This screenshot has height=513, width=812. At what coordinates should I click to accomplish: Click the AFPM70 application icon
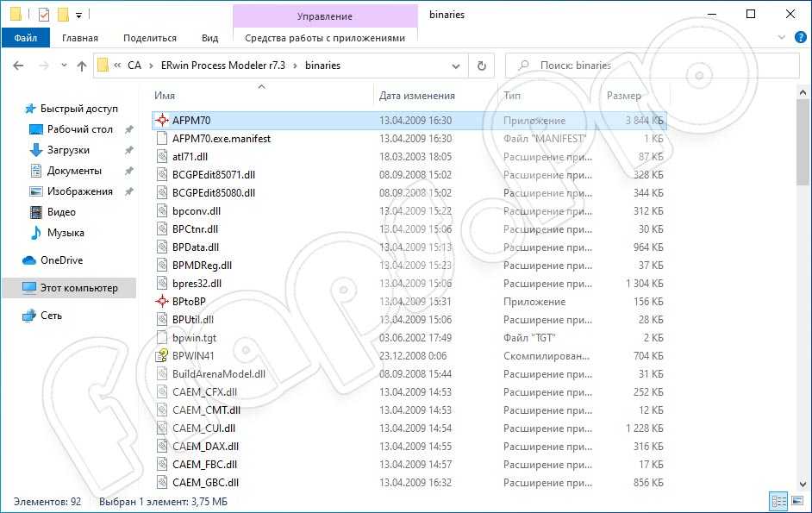coord(162,120)
